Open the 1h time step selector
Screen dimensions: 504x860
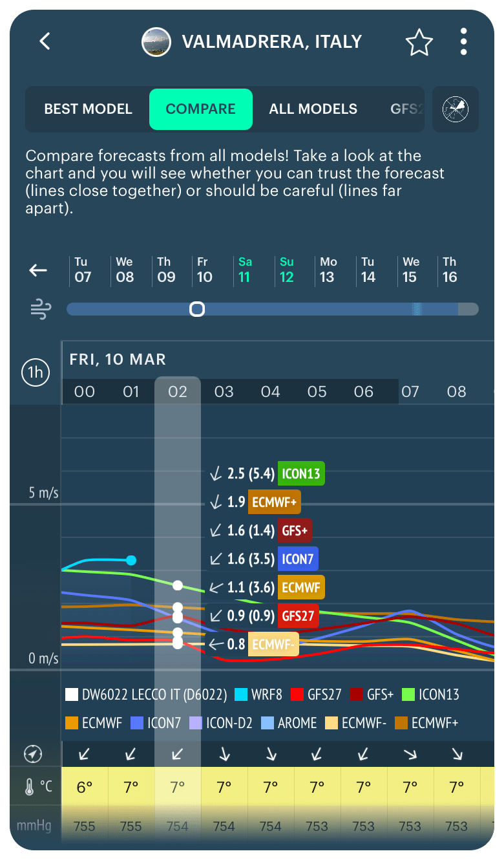click(36, 372)
